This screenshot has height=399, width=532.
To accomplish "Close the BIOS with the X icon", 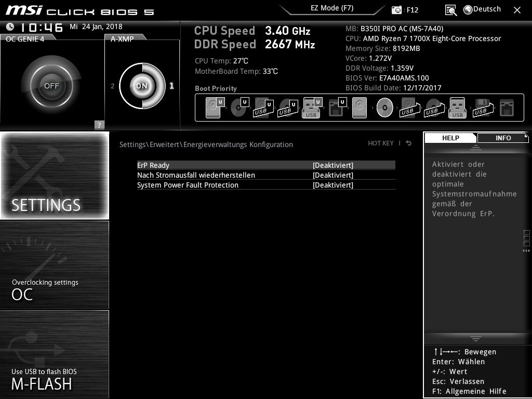I will (x=517, y=10).
